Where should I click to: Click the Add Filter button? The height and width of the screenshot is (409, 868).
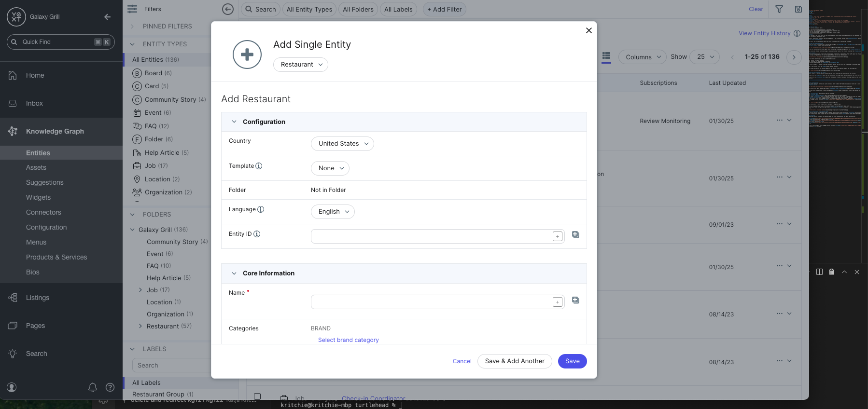(445, 9)
